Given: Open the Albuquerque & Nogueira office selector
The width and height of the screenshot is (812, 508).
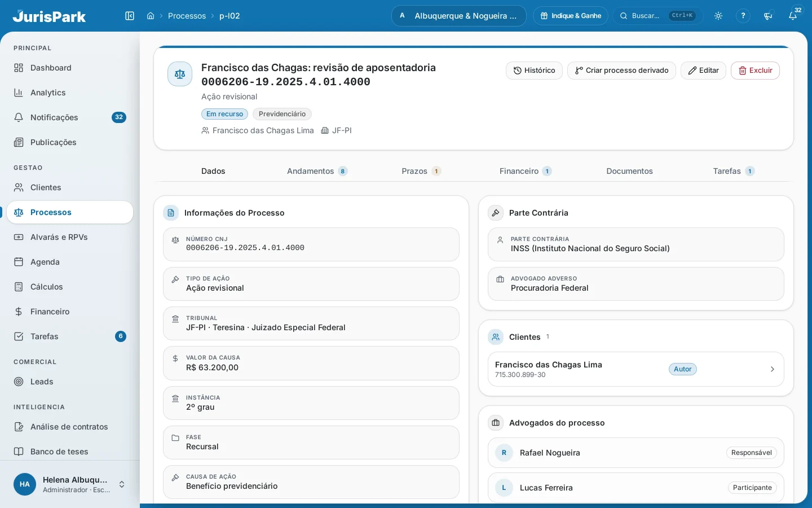Looking at the screenshot, I should [459, 16].
